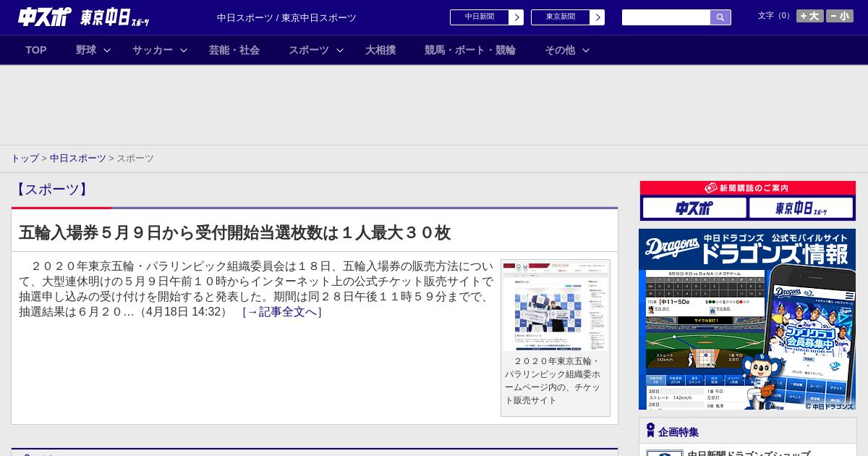Click 中スポ subscription banner button
The image size is (868, 456).
[x=694, y=208]
